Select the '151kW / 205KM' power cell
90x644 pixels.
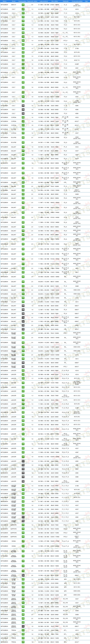pyautogui.click(x=55, y=546)
